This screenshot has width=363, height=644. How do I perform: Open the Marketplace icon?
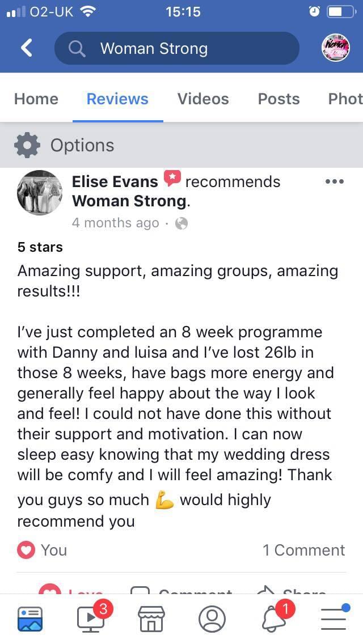(151, 618)
